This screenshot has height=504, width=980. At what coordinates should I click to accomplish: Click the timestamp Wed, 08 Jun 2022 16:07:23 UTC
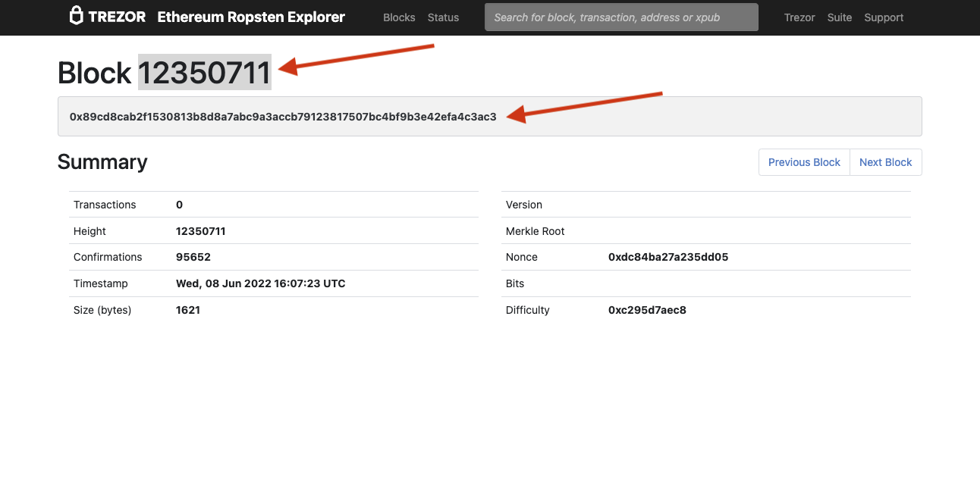(260, 283)
